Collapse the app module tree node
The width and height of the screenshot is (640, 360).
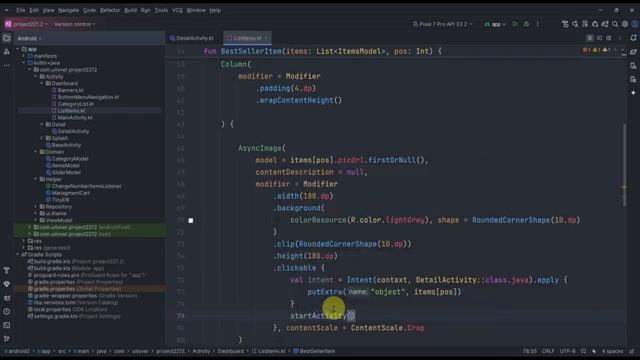click(x=18, y=49)
